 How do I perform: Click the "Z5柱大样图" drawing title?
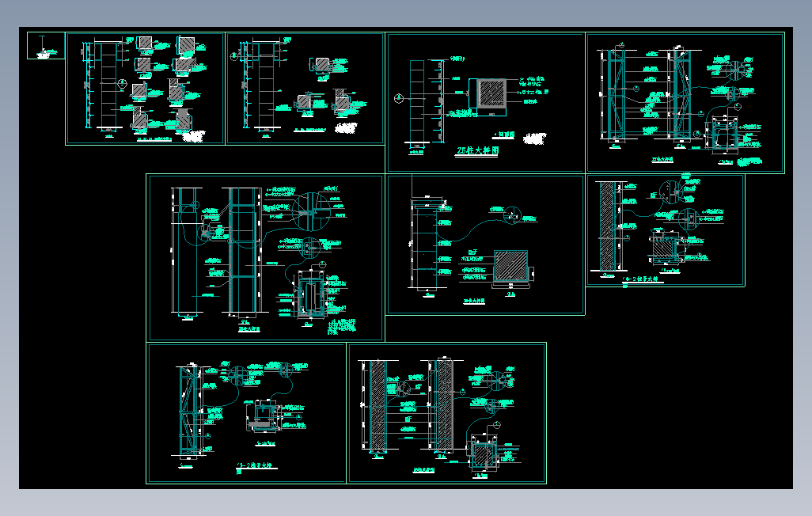(477, 150)
